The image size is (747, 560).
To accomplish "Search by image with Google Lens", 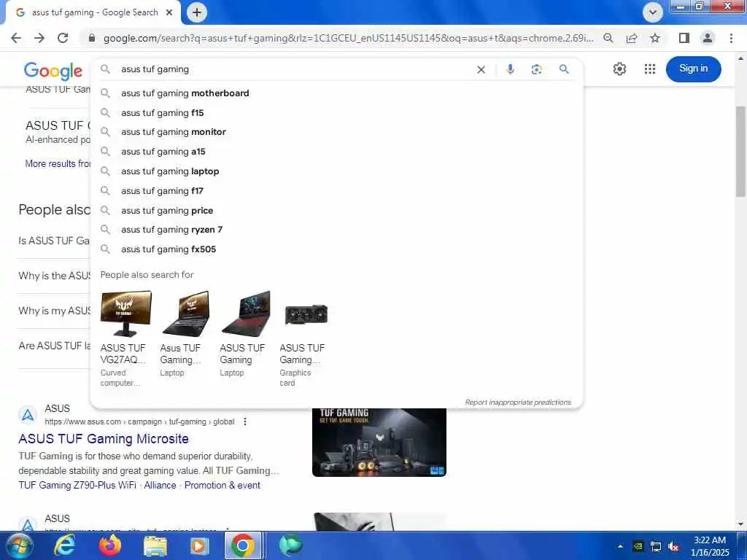I will tap(536, 69).
